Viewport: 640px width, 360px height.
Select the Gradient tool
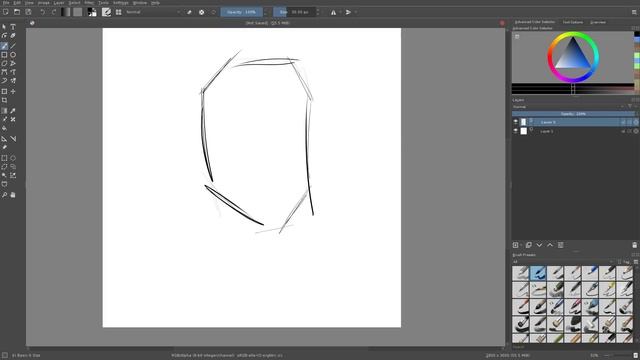click(x=4, y=111)
